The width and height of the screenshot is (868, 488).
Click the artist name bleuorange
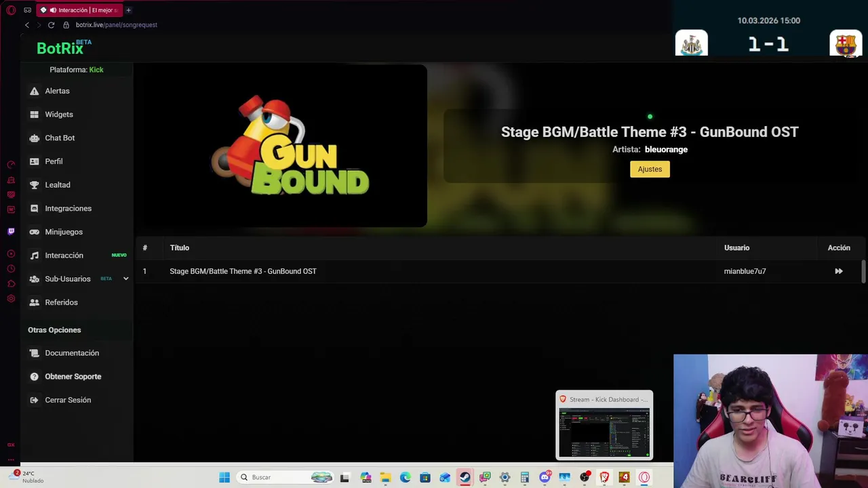(666, 150)
